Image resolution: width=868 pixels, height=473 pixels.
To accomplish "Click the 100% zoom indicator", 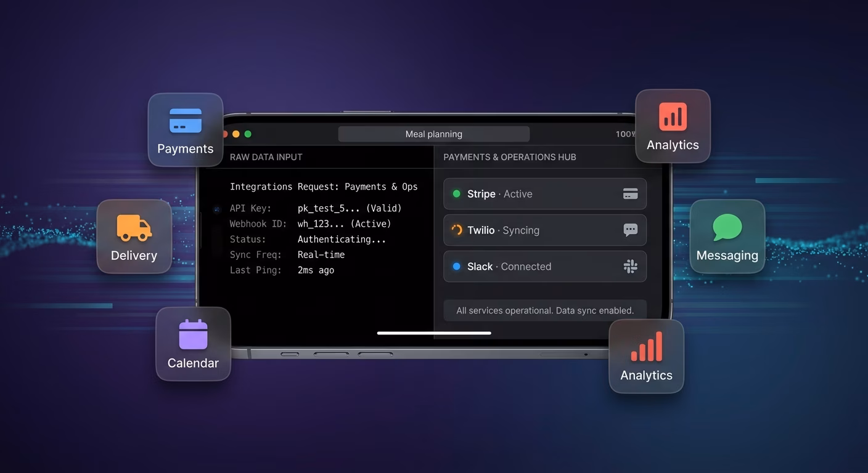I will coord(626,134).
